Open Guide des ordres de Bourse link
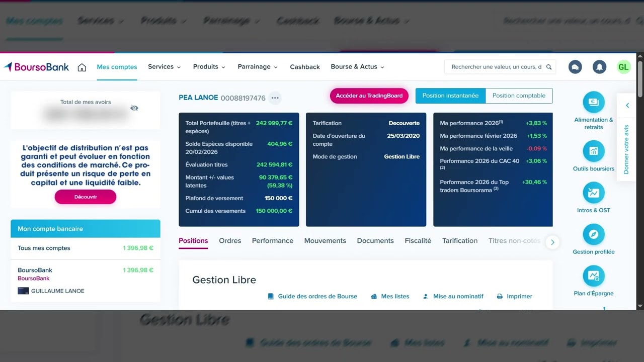This screenshot has width=644, height=362. click(x=312, y=297)
